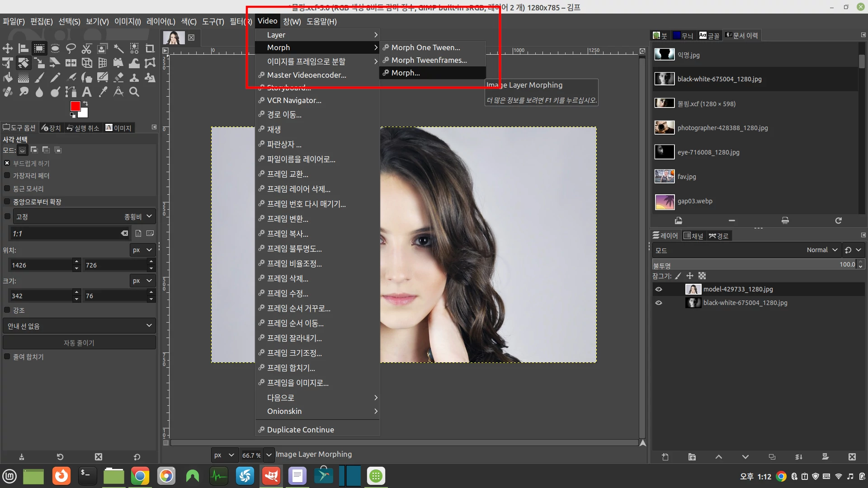Swap foreground and background colors arrow

(x=85, y=103)
